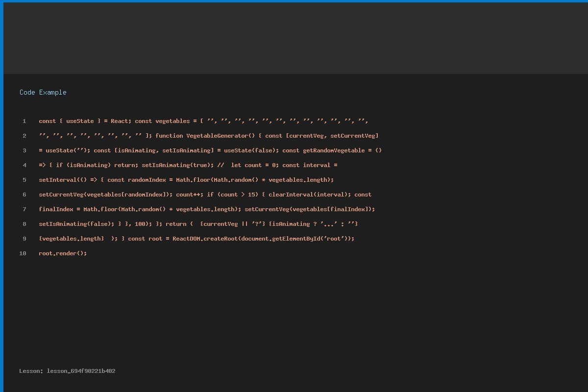The image size is (588, 392).
Task: Click the lesson ID text "lesson_694f90221b402"
Action: click(x=81, y=371)
